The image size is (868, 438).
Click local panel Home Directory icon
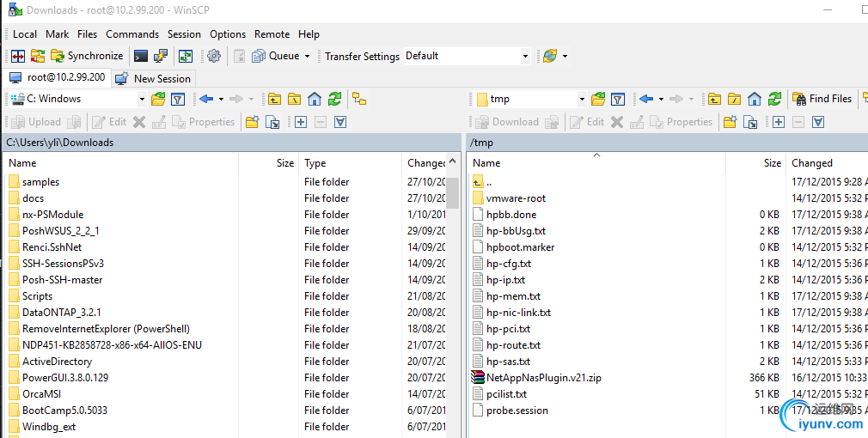click(315, 99)
